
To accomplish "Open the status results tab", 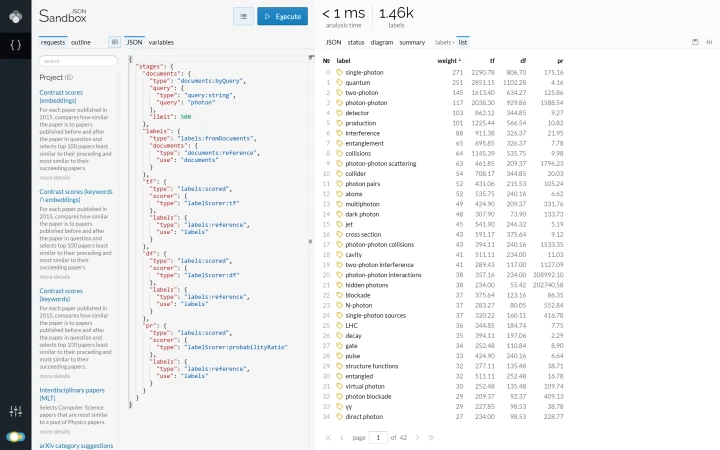I will [x=356, y=42].
